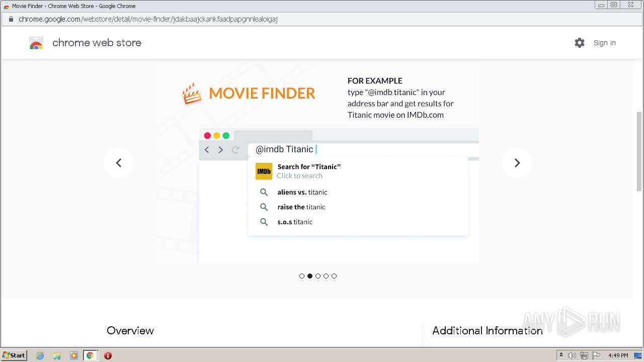
Task: Select the third carousel dot
Action: pos(318,276)
